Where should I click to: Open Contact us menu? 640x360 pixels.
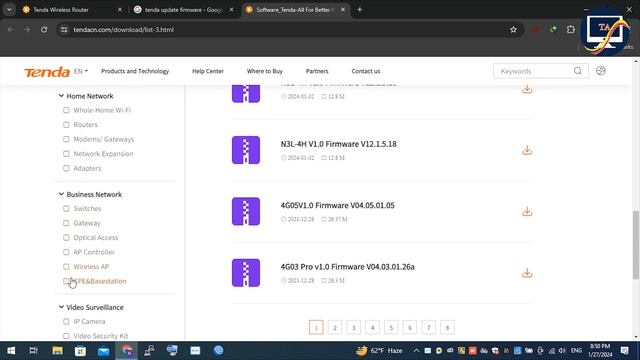click(366, 71)
